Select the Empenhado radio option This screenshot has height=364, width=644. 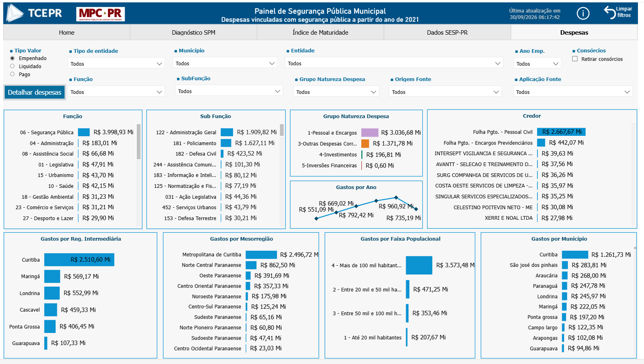[x=13, y=58]
